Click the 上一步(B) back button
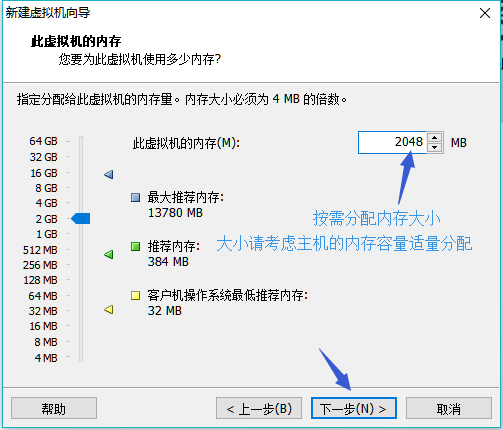This screenshot has height=430, width=503. pyautogui.click(x=259, y=408)
